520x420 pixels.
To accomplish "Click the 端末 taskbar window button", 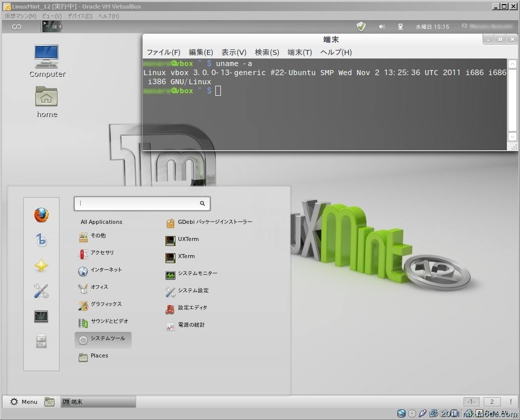I will pos(98,402).
